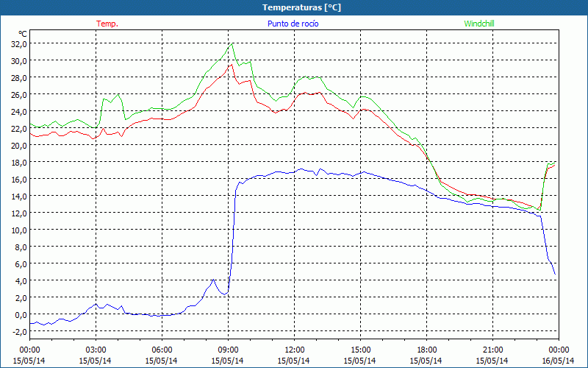Click the 0,0 y-axis label
The height and width of the screenshot is (368, 588).
coord(21,315)
